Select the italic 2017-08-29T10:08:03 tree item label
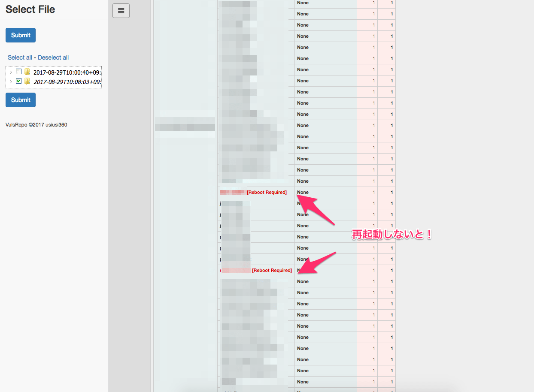Screen dimensions: 534x392 click(67, 81)
